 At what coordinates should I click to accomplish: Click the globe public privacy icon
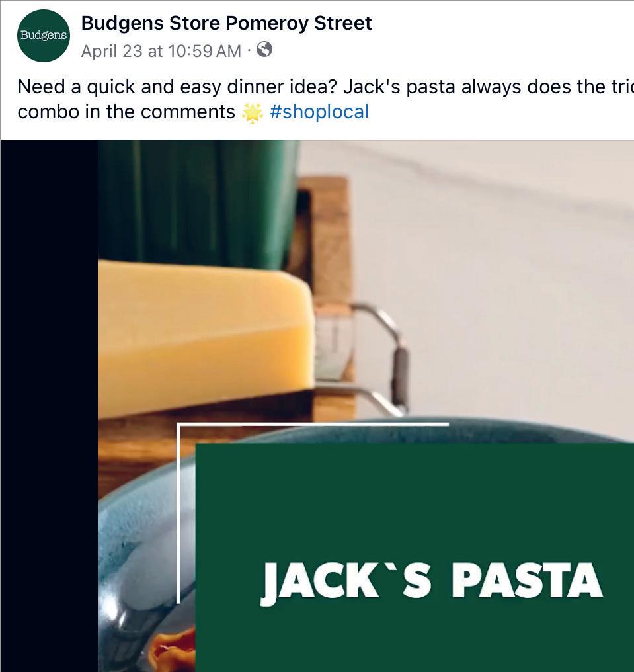[x=264, y=50]
